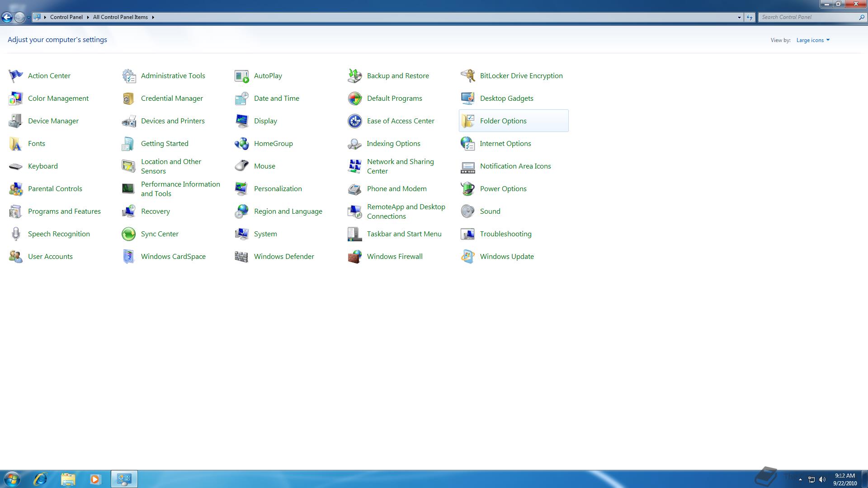The image size is (868, 488).
Task: Click the Backup and Restore icon
Action: pyautogui.click(x=355, y=75)
